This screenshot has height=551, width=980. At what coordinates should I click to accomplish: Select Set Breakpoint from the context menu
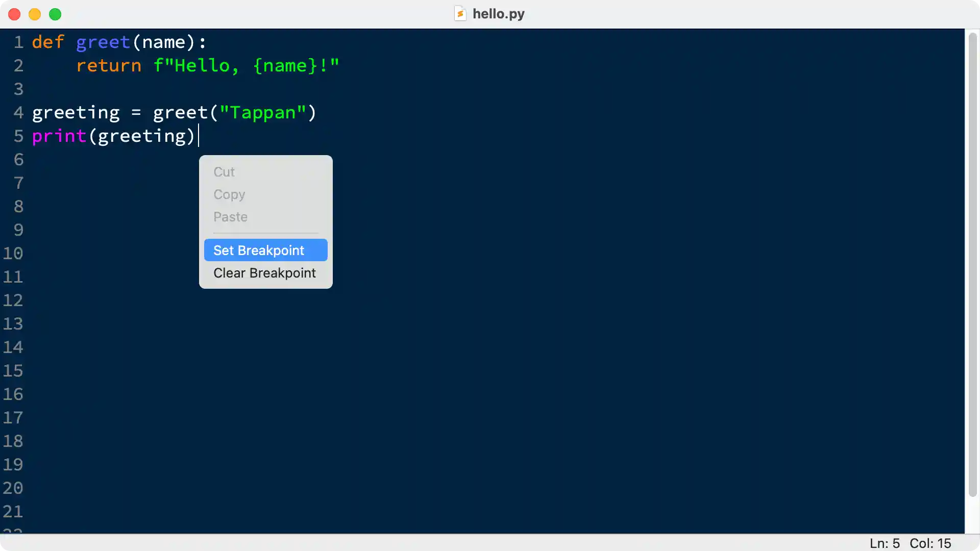click(259, 250)
